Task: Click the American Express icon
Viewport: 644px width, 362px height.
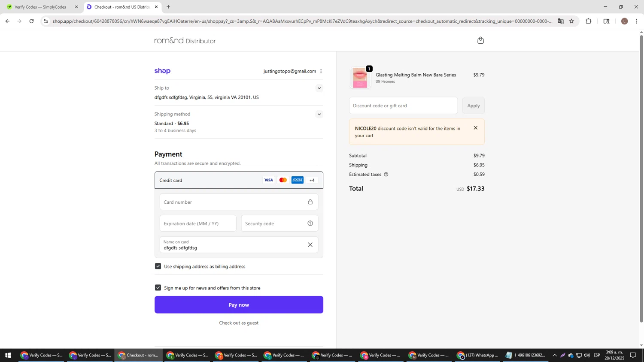Action: click(298, 180)
